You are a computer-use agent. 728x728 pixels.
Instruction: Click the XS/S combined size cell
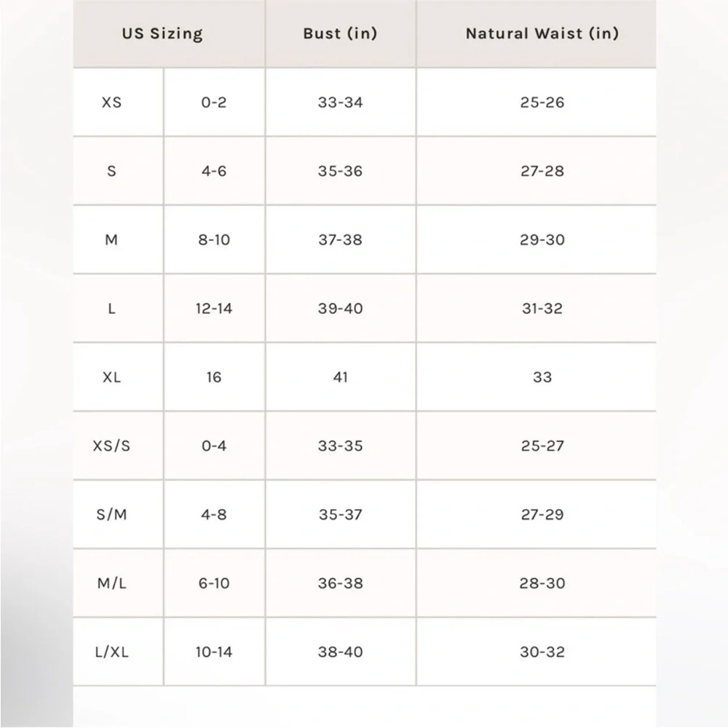[111, 446]
